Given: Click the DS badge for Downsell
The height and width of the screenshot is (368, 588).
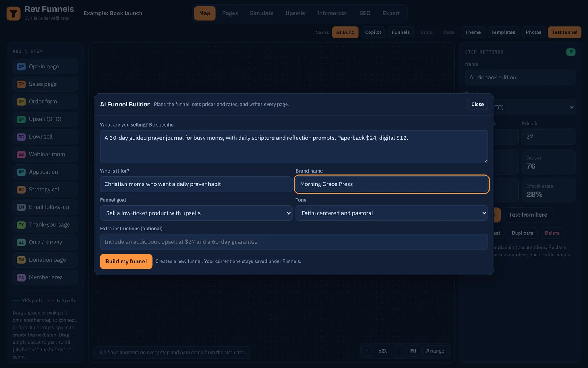Looking at the screenshot, I should (21, 137).
